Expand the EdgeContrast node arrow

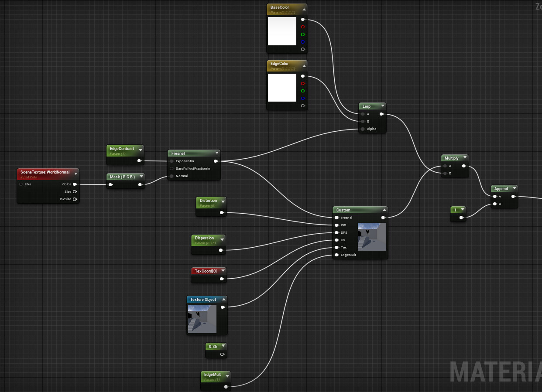coord(141,150)
